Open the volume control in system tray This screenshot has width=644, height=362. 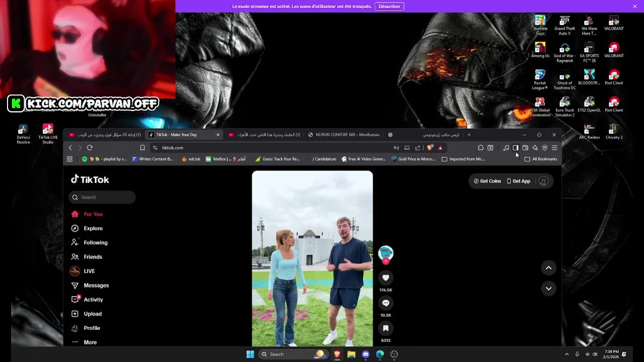pos(595,354)
